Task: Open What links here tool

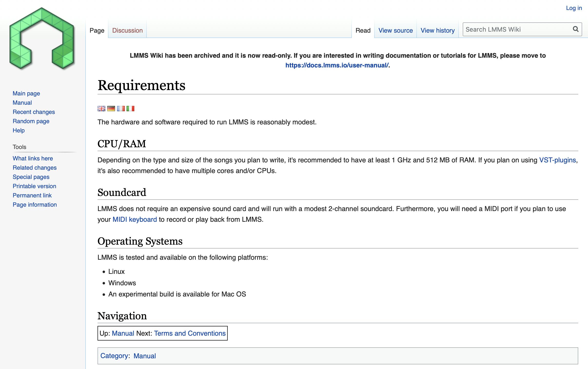Action: (33, 158)
